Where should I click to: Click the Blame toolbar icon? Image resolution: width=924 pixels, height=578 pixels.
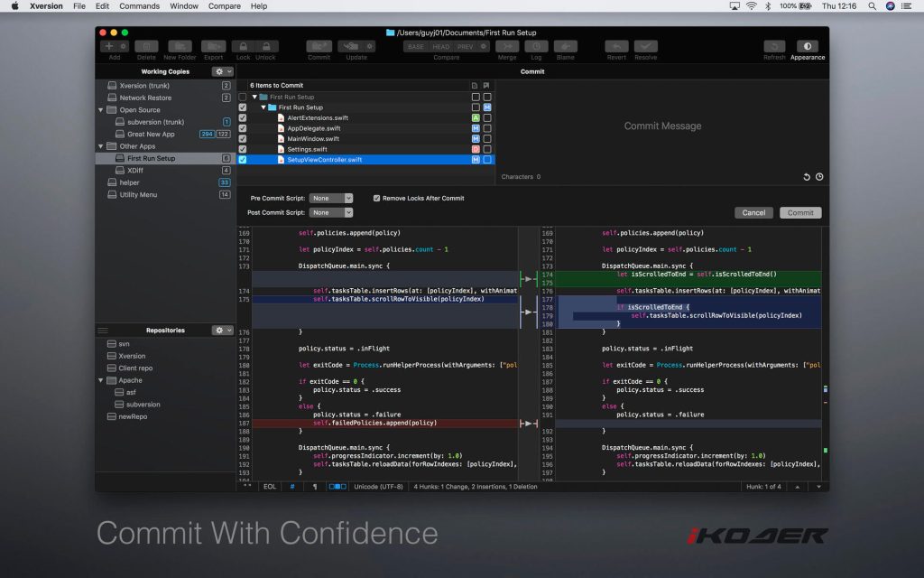point(565,46)
